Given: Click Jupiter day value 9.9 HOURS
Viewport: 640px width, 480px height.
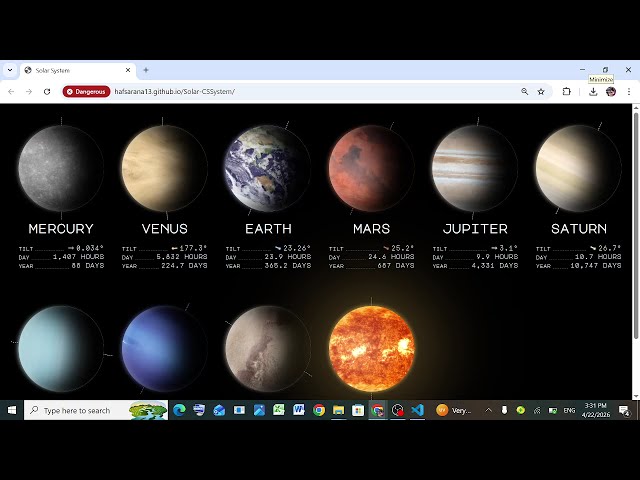Looking at the screenshot, I should (497, 257).
